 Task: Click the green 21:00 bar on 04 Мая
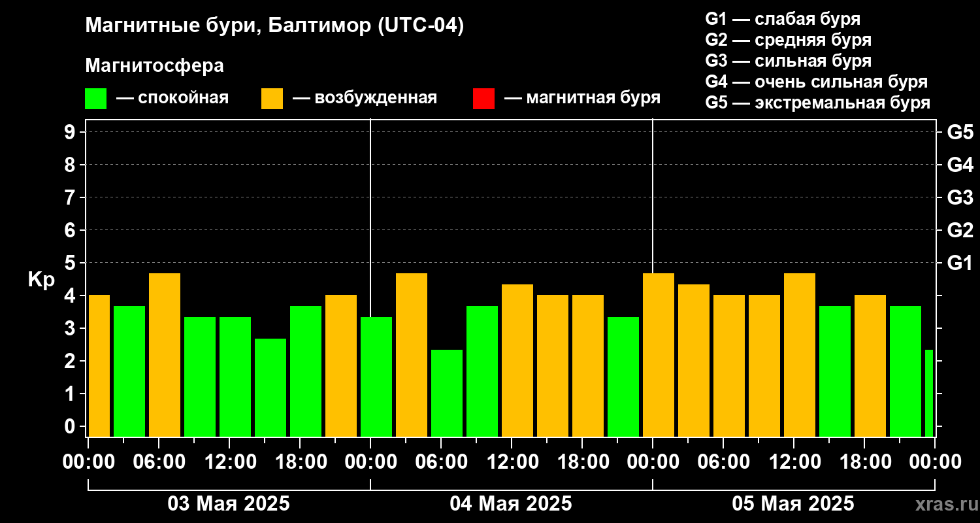(623, 377)
